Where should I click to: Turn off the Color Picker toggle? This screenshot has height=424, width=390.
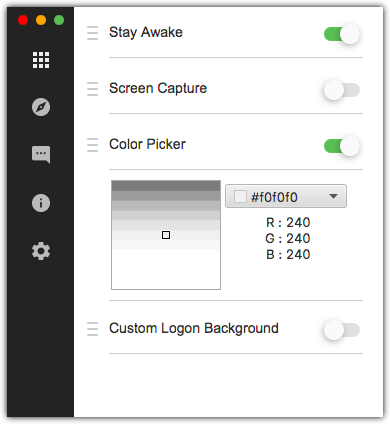coord(342,146)
